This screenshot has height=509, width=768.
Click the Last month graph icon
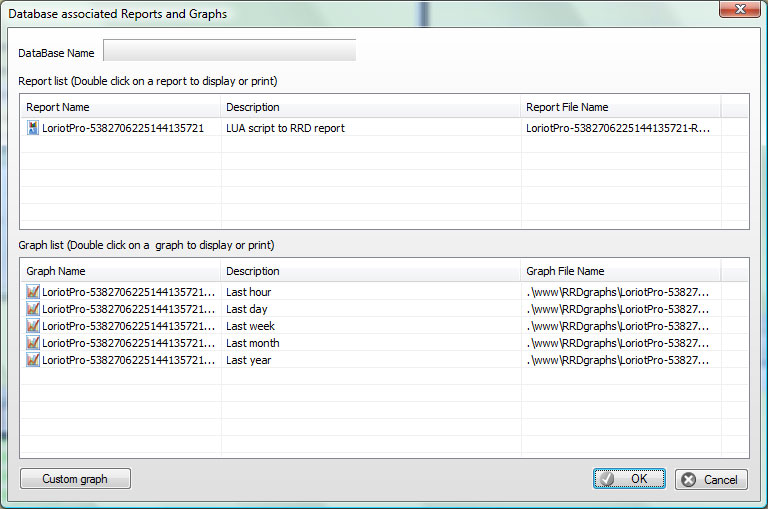click(x=33, y=343)
